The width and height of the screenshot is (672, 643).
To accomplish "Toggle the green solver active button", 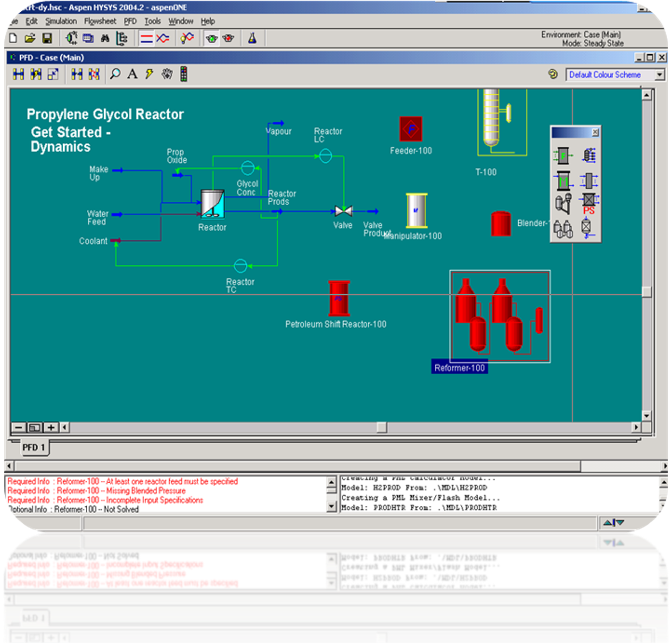I will pyautogui.click(x=212, y=38).
